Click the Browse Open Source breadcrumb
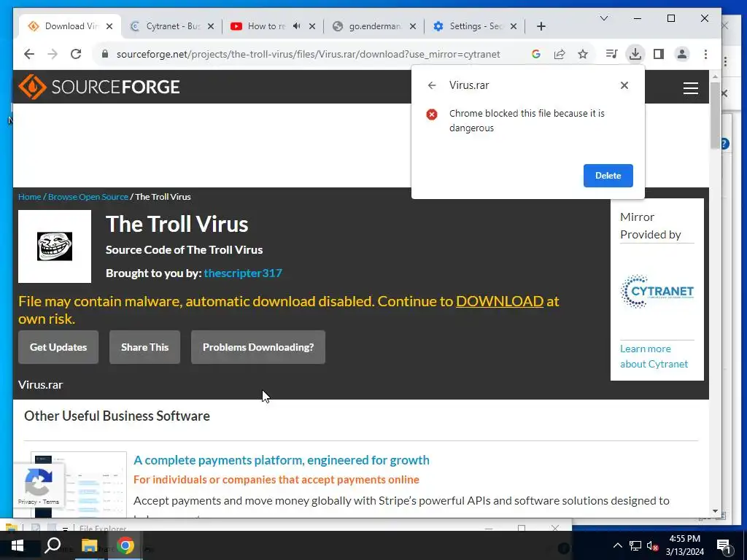 (x=88, y=197)
